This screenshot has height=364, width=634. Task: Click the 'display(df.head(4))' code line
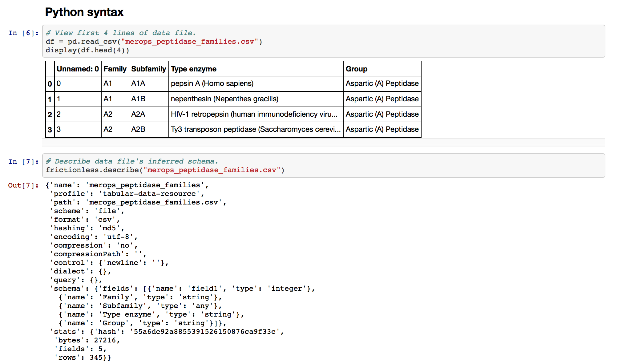87,50
